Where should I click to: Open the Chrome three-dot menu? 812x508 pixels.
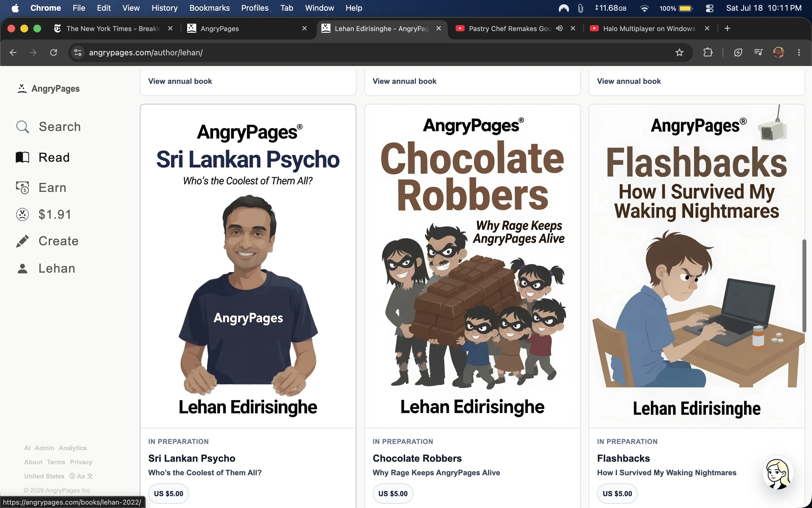pos(799,52)
